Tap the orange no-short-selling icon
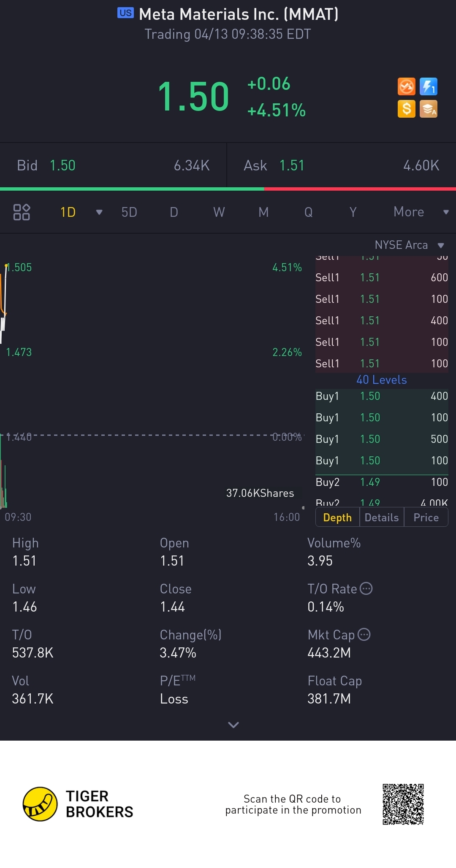The width and height of the screenshot is (456, 868). click(x=407, y=87)
